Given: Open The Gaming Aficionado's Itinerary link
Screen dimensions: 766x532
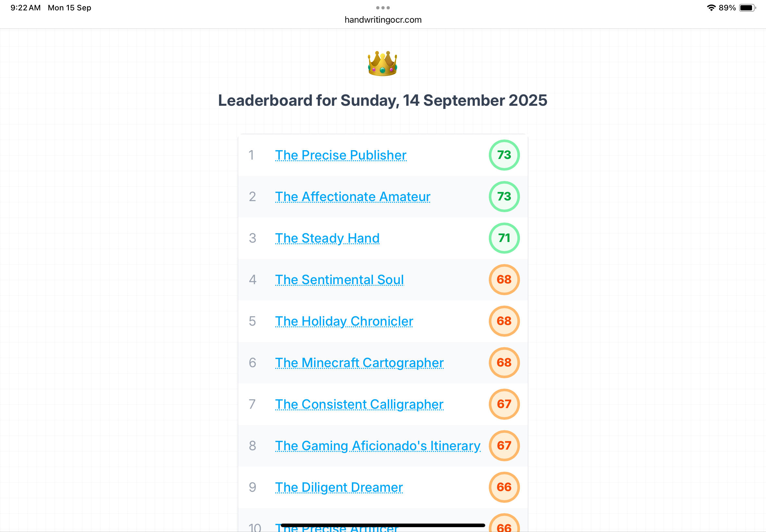Looking at the screenshot, I should pos(377,446).
